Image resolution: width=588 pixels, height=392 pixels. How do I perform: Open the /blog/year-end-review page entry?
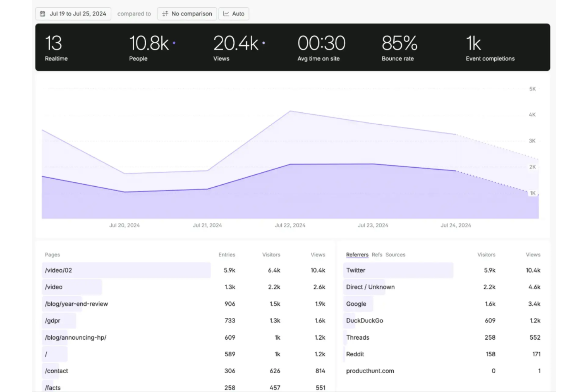(76, 304)
